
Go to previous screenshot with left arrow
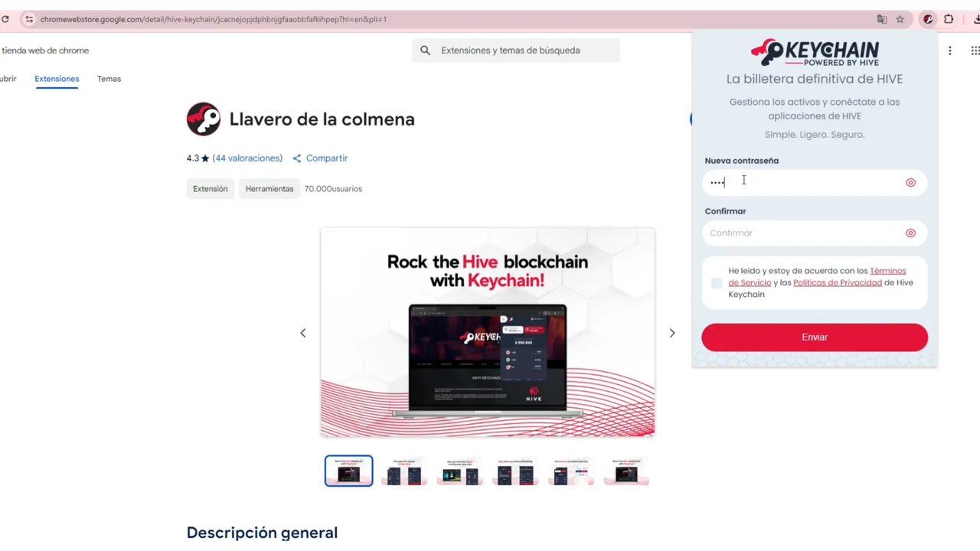click(303, 333)
